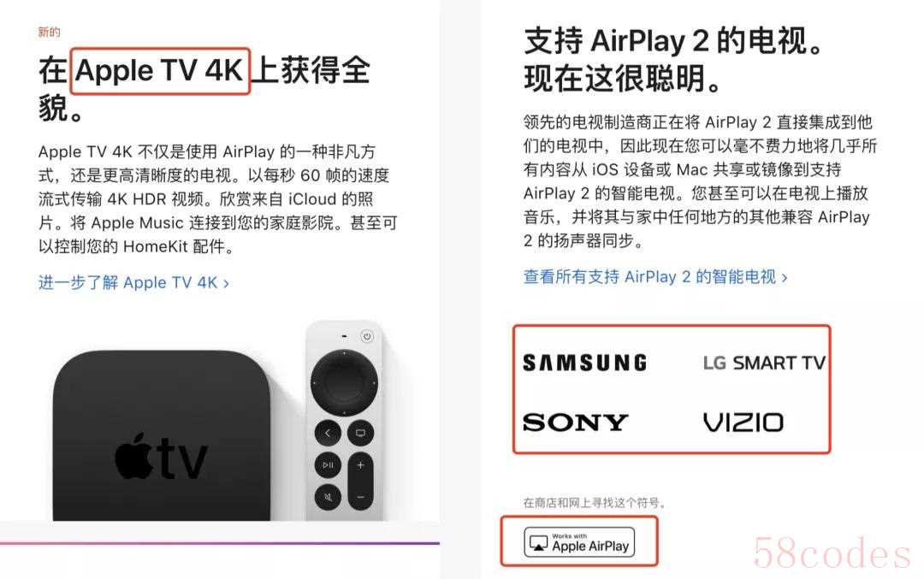Click the Sony logo
This screenshot has width=924, height=579.
(x=575, y=422)
